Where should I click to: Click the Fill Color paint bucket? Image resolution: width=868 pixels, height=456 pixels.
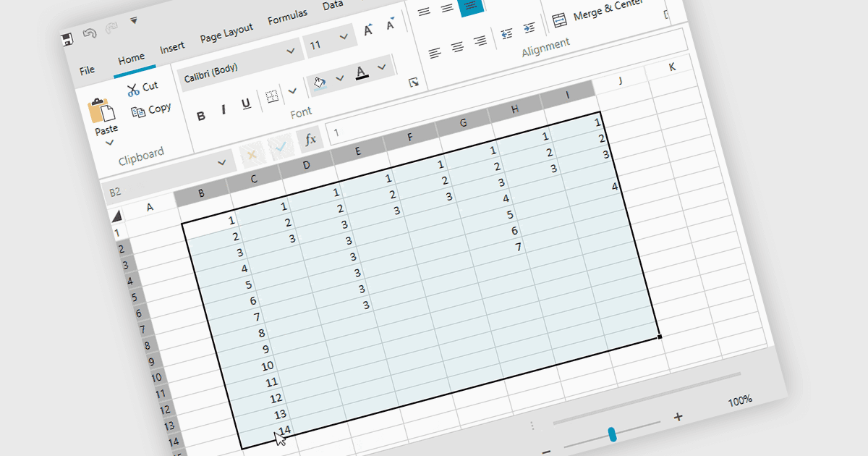(320, 83)
